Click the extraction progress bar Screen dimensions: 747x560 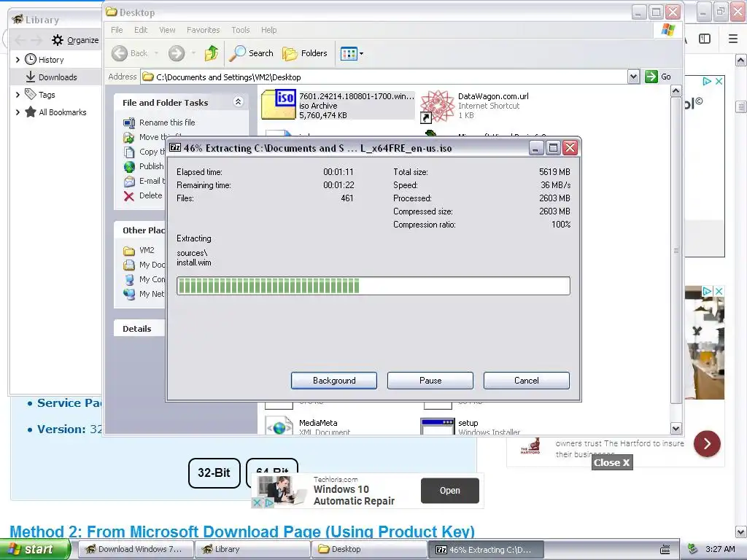tap(373, 286)
